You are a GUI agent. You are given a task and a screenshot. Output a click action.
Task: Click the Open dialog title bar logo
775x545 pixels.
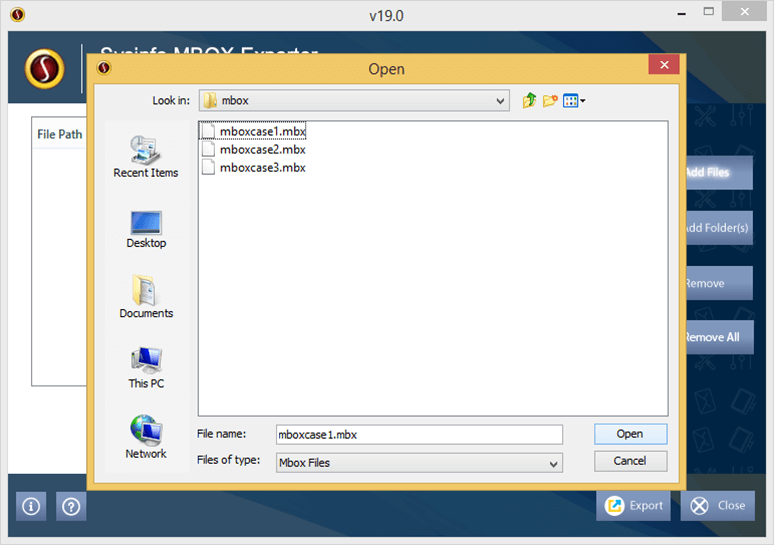[104, 68]
